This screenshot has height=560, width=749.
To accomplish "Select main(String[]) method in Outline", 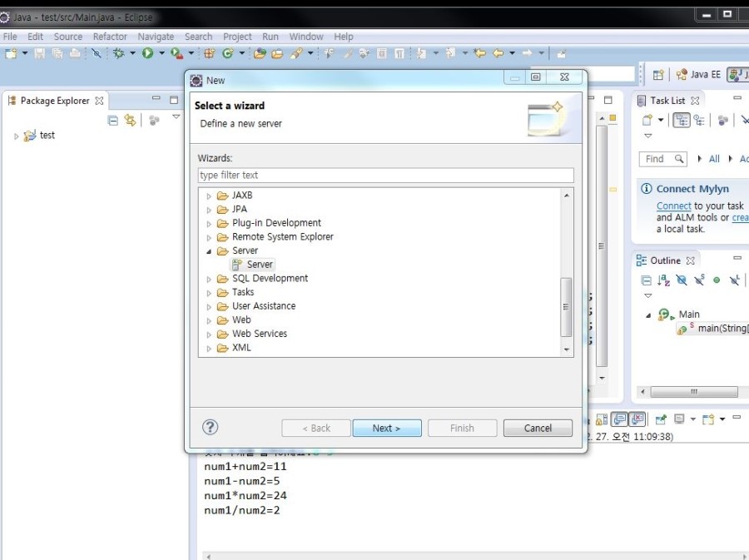I will (712, 329).
